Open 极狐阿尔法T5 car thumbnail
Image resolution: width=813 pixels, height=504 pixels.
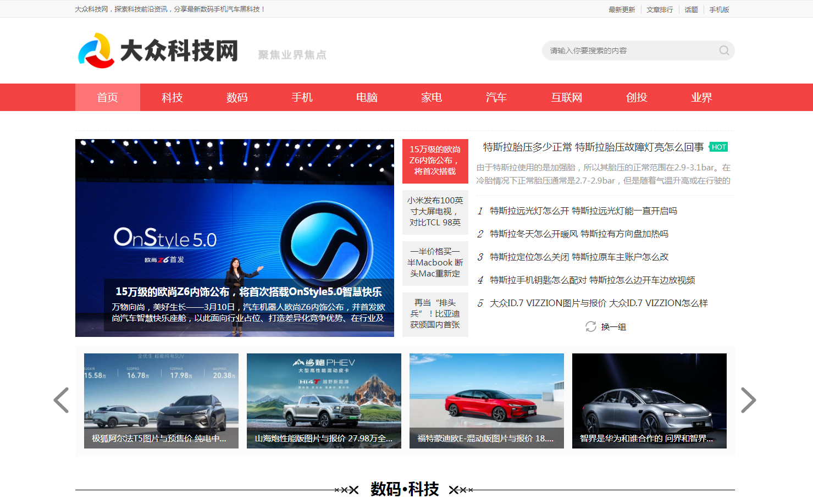tap(161, 401)
